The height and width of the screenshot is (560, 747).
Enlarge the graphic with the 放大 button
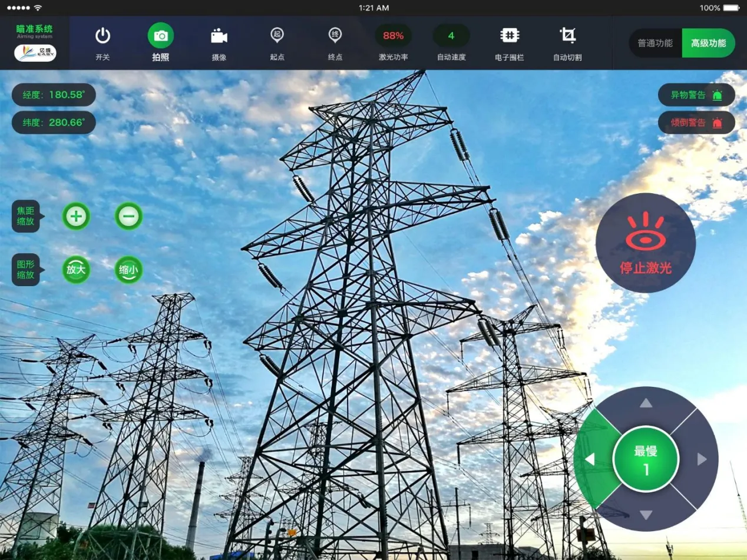pos(76,270)
